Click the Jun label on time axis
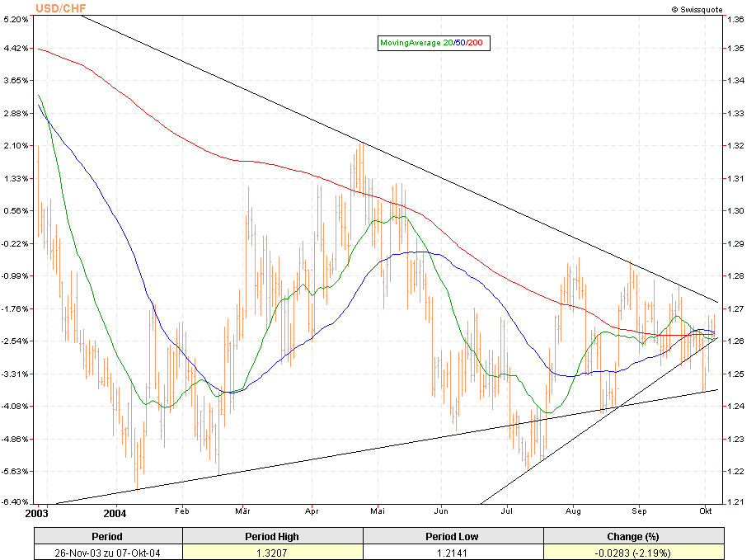Image resolution: width=756 pixels, height=560 pixels. [441, 511]
